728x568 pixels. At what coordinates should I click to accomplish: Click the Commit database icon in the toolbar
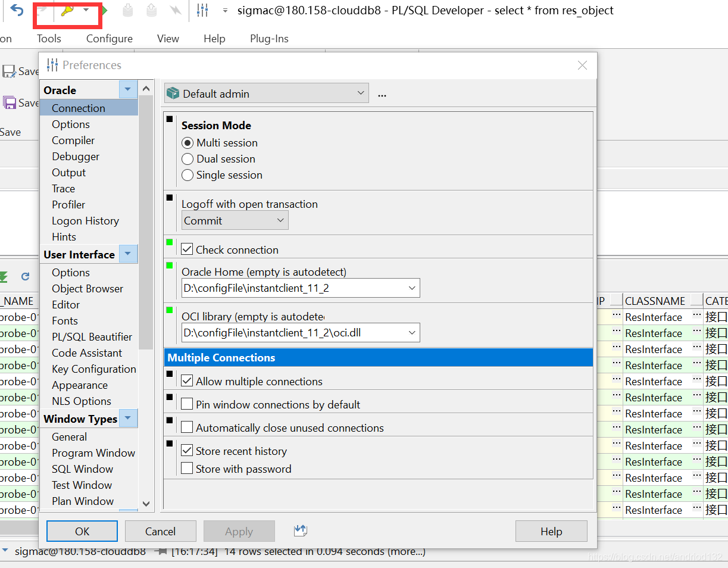click(128, 10)
